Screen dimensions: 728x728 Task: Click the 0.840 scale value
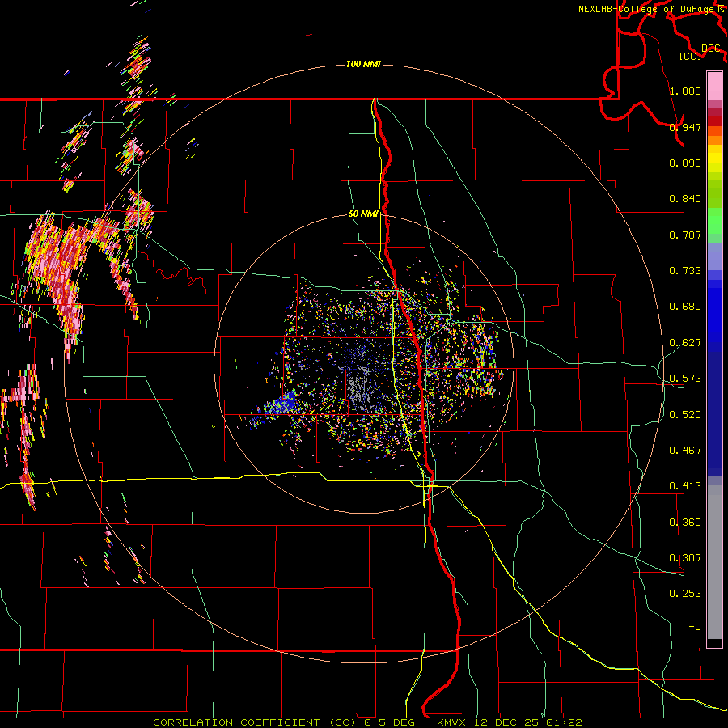point(685,199)
